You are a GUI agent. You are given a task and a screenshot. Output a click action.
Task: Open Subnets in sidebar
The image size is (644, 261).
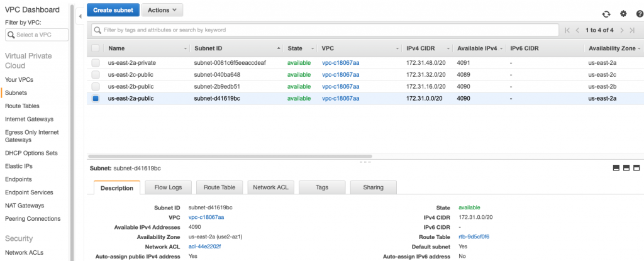tap(16, 93)
